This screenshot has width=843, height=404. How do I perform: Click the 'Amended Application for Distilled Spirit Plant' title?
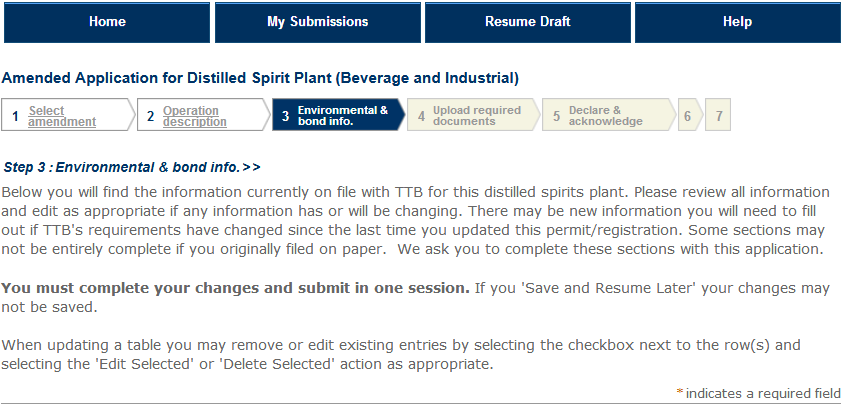click(260, 77)
